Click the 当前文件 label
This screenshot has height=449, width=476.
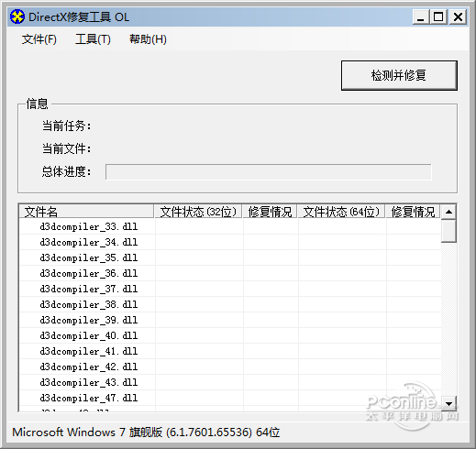click(66, 148)
